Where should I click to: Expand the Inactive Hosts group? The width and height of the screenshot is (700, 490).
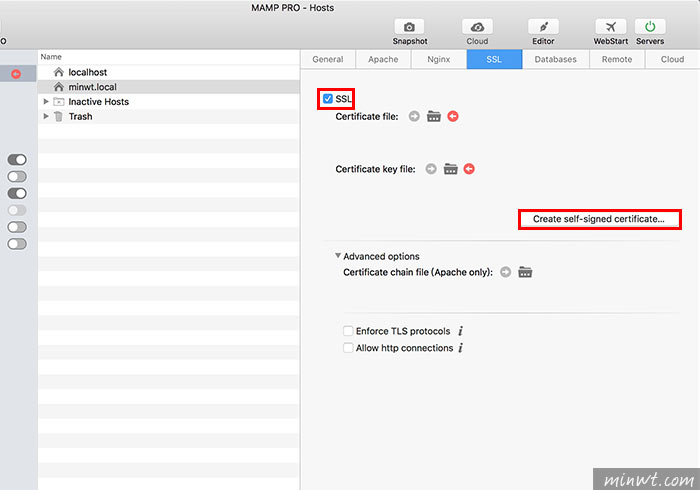coord(46,102)
